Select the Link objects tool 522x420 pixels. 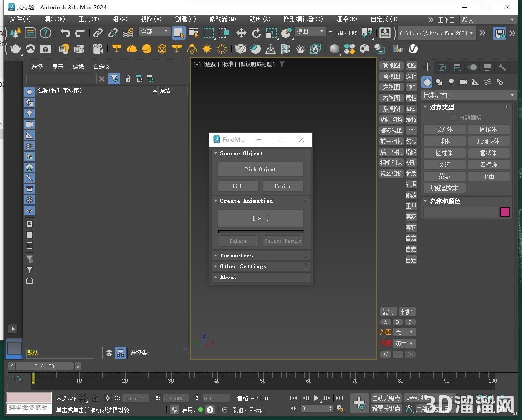coord(98,33)
